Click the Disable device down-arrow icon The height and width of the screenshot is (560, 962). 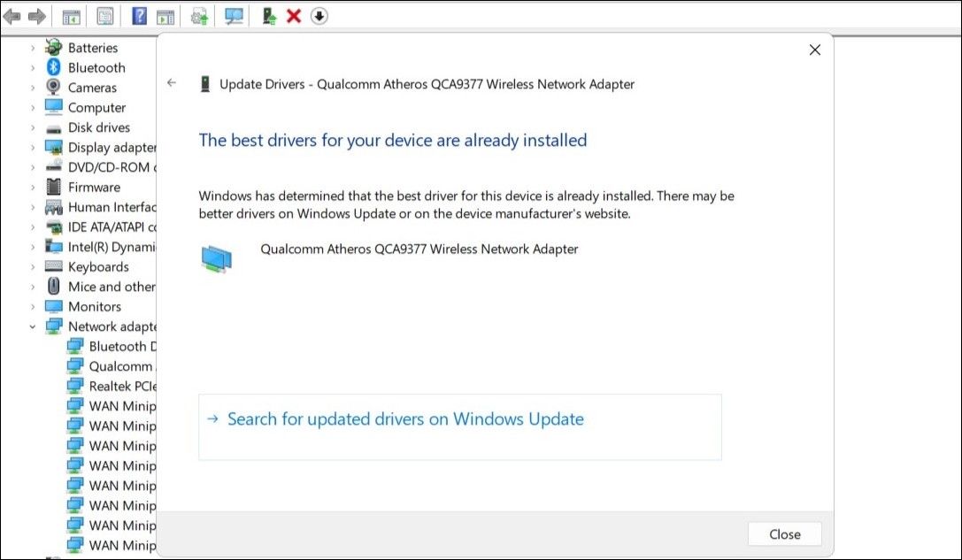[x=317, y=15]
